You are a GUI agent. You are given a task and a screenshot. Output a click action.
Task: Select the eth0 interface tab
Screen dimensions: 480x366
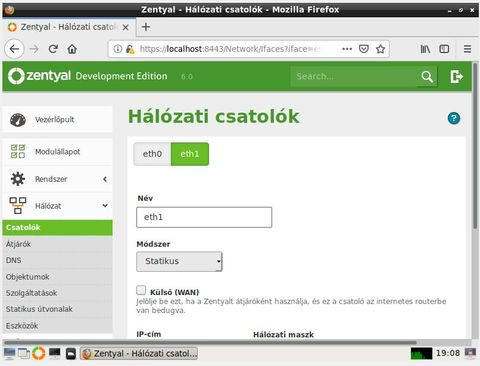tap(152, 154)
